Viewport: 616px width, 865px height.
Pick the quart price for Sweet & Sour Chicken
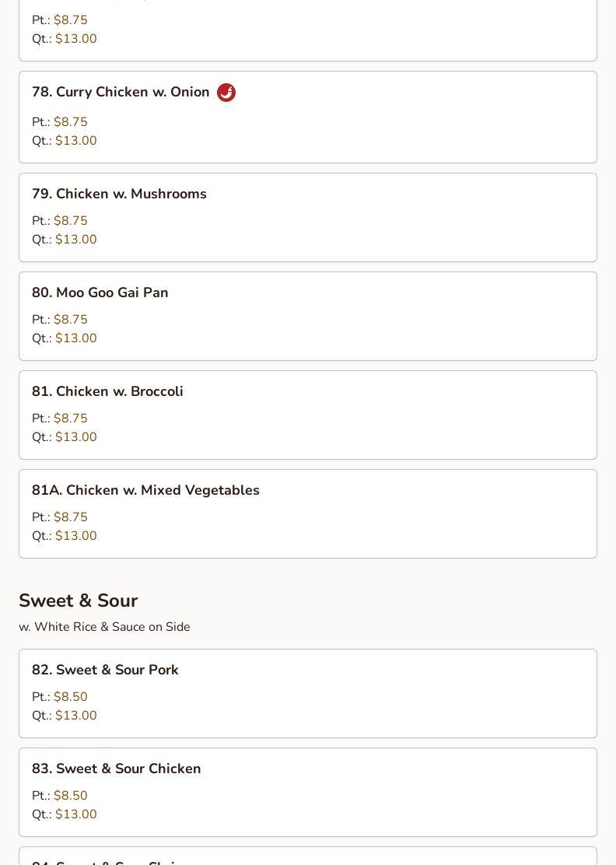[x=75, y=814]
